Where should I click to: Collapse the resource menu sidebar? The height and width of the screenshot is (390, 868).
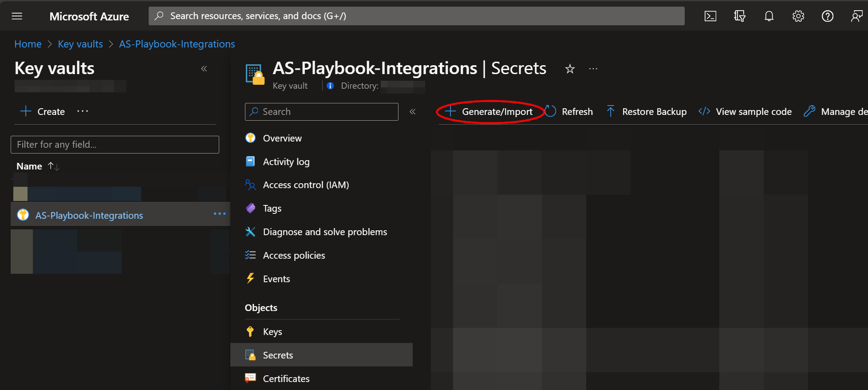[413, 112]
